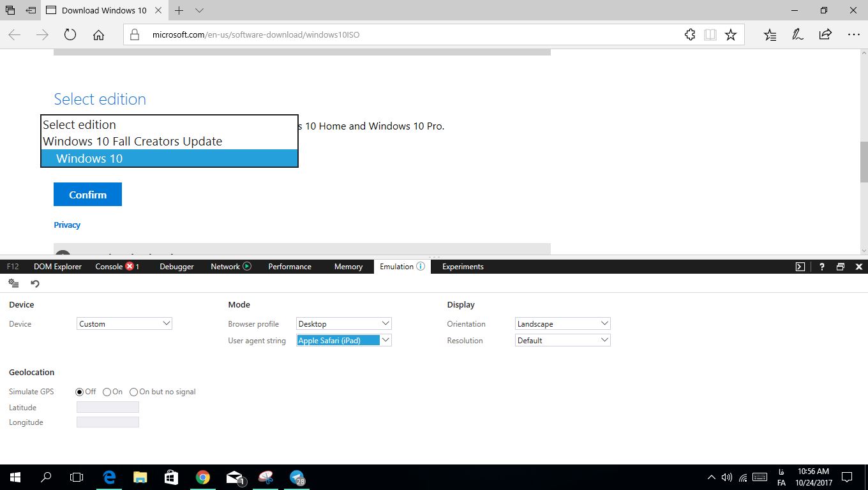Open Task View on taskbar

click(x=77, y=477)
